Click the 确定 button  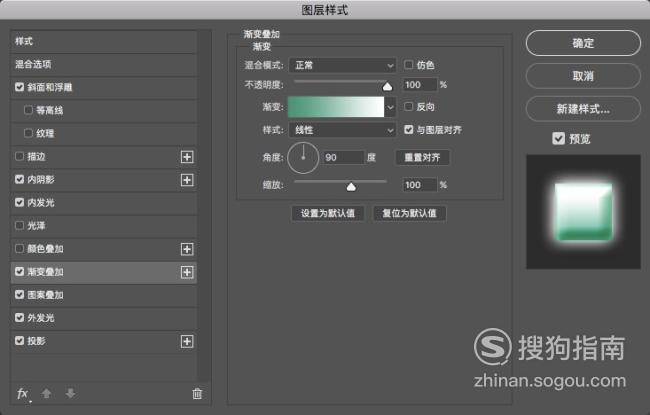(583, 43)
